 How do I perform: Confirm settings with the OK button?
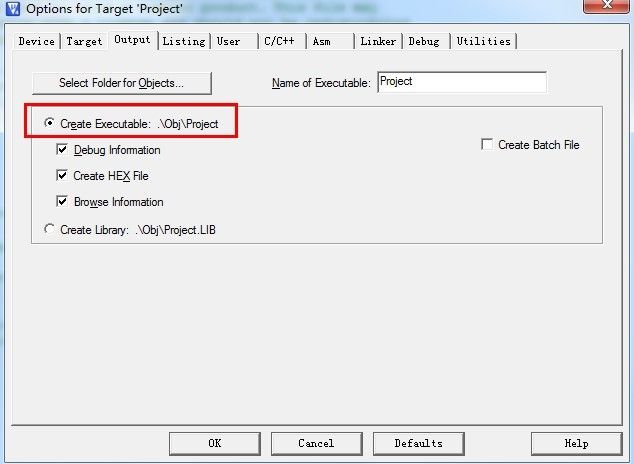pos(215,443)
